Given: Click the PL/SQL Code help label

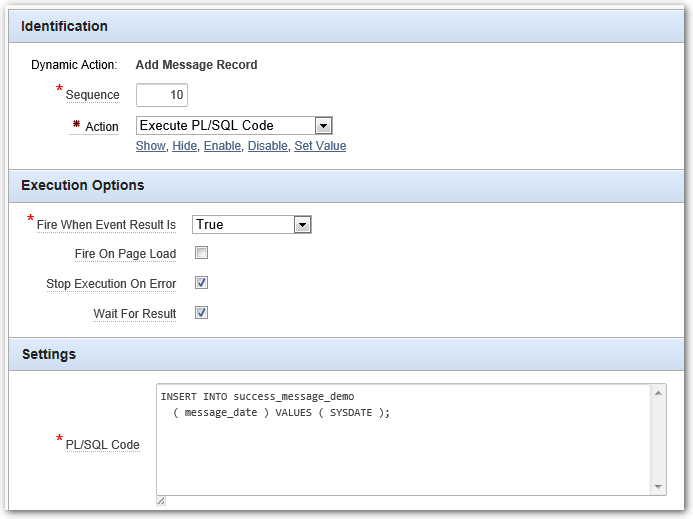Looking at the screenshot, I should 103,445.
